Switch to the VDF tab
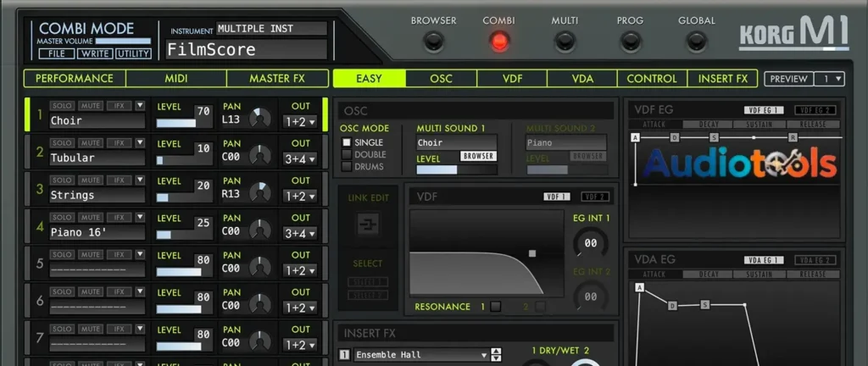868x366 pixels. click(x=512, y=79)
